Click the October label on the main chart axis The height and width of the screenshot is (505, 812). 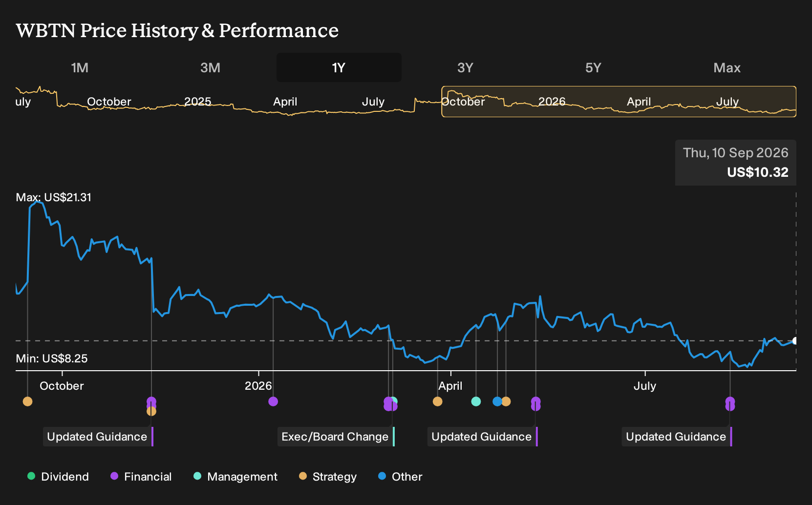coord(62,386)
